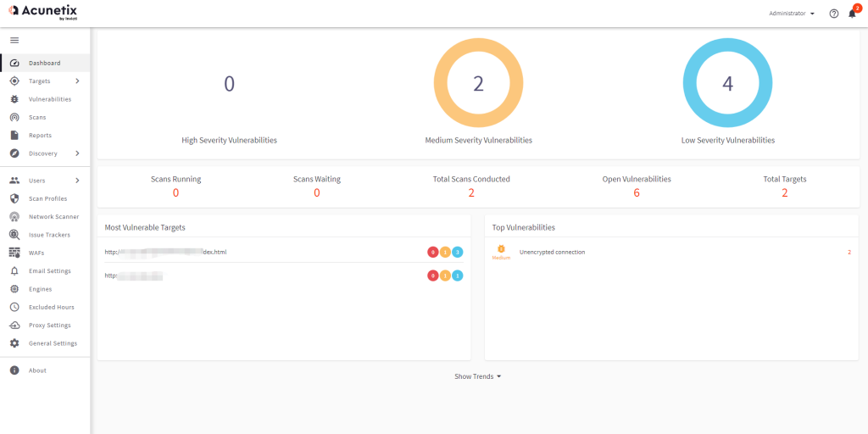The width and height of the screenshot is (868, 434).
Task: Click the Excluded Hours clock icon
Action: (15, 307)
